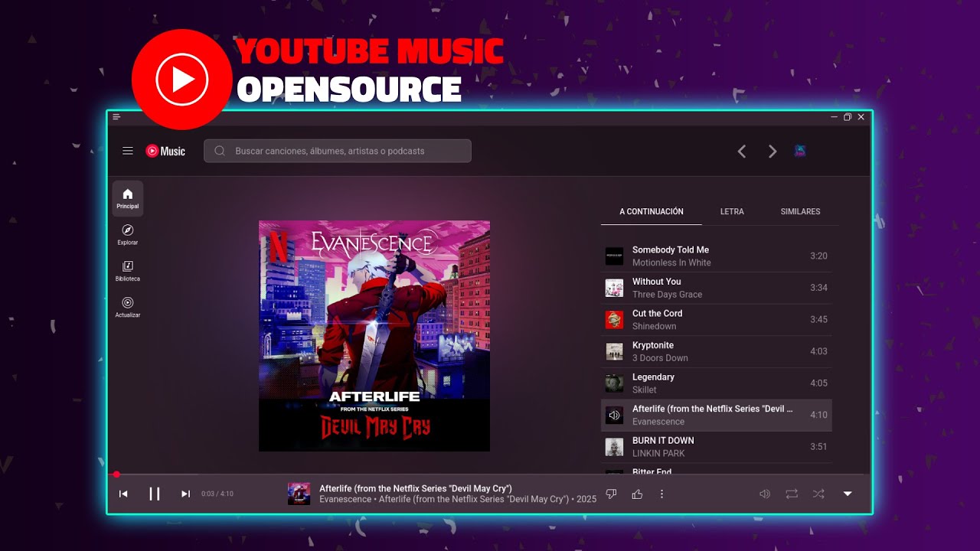The width and height of the screenshot is (980, 551).
Task: Click the speaker icon on Afterlife row
Action: (614, 415)
